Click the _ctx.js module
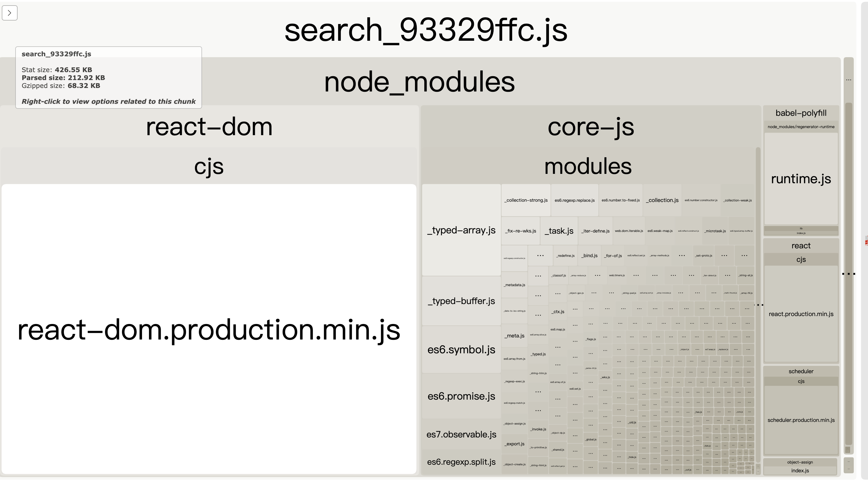 point(558,312)
